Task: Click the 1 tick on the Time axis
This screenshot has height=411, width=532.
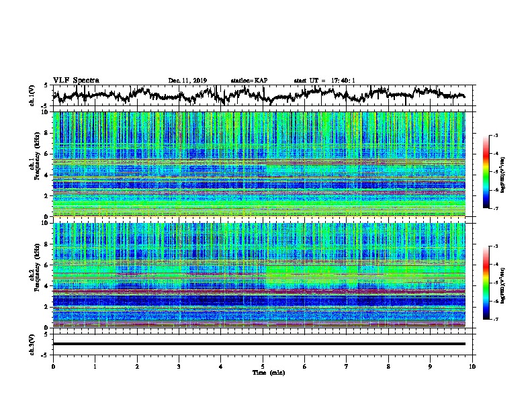Action: [95, 366]
